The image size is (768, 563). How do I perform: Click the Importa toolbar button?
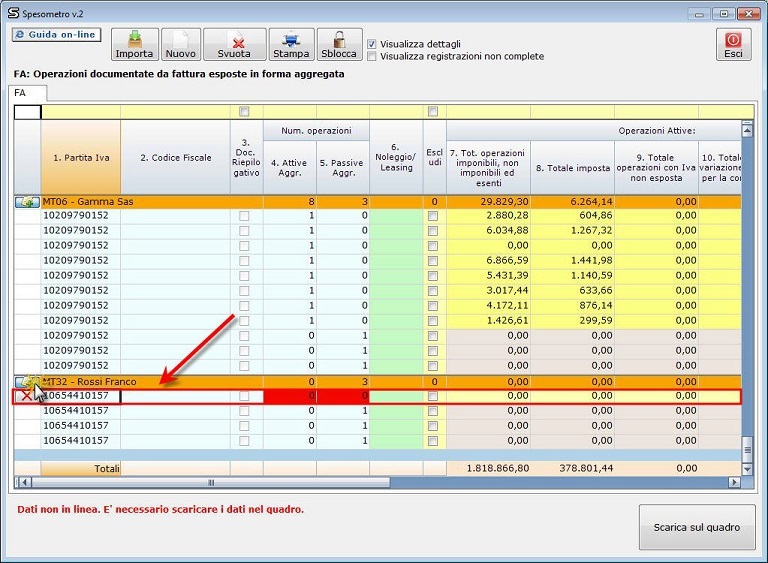point(135,45)
